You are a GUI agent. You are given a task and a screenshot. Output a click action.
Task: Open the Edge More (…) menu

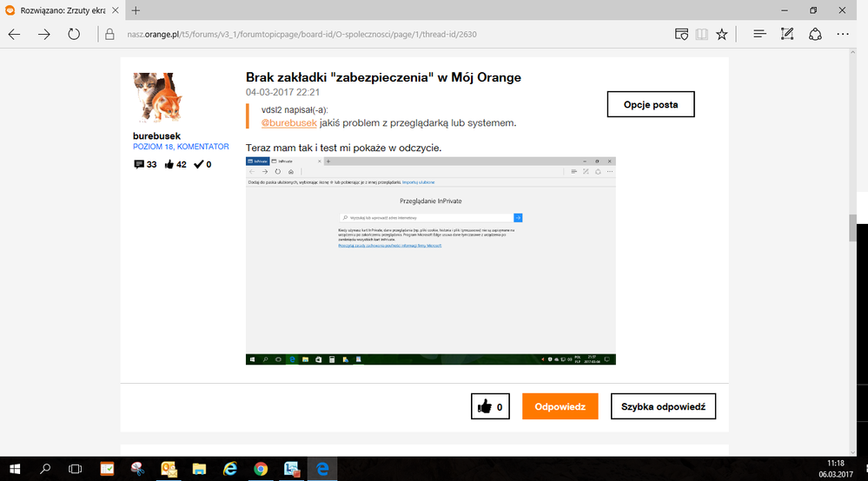(843, 35)
